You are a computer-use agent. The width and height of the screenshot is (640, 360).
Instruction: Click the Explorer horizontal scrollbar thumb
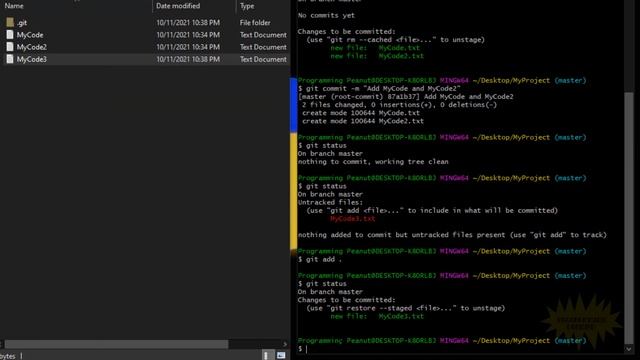point(116,344)
